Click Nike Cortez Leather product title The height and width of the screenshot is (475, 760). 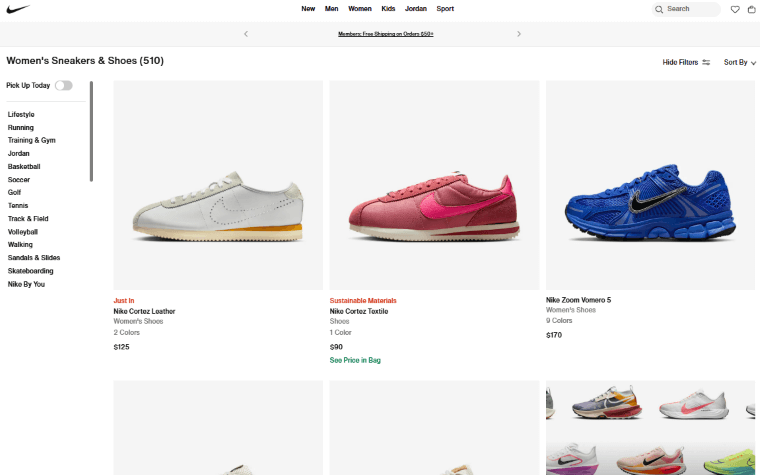click(144, 312)
